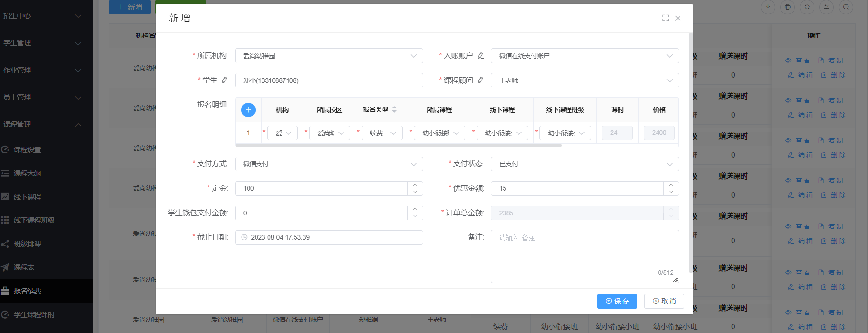
Task: Open the column settings icon in toolbar
Action: 827,7
